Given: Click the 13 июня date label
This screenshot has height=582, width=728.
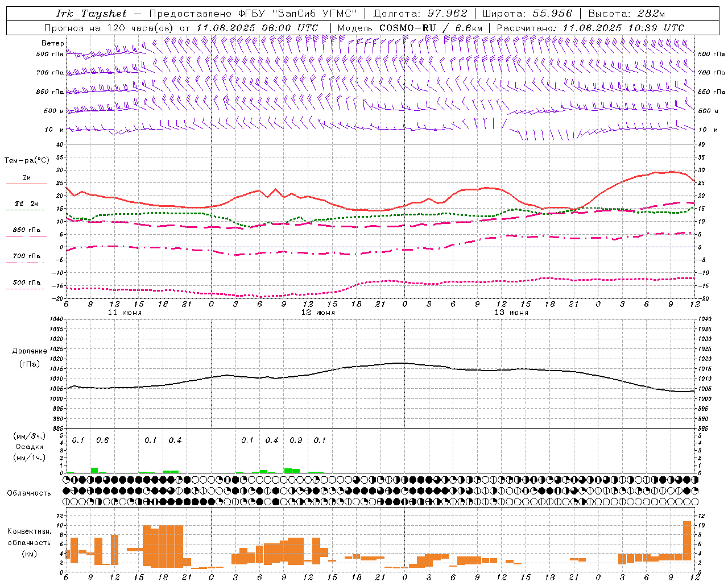Looking at the screenshot, I should (x=511, y=313).
